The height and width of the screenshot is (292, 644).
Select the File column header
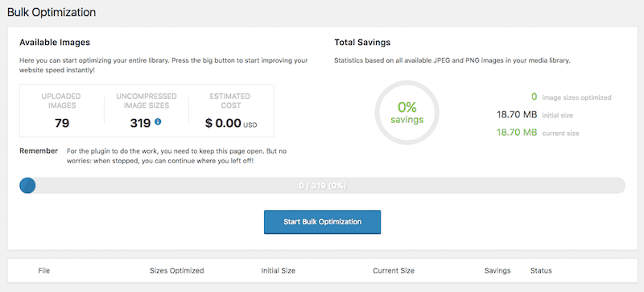pos(44,270)
